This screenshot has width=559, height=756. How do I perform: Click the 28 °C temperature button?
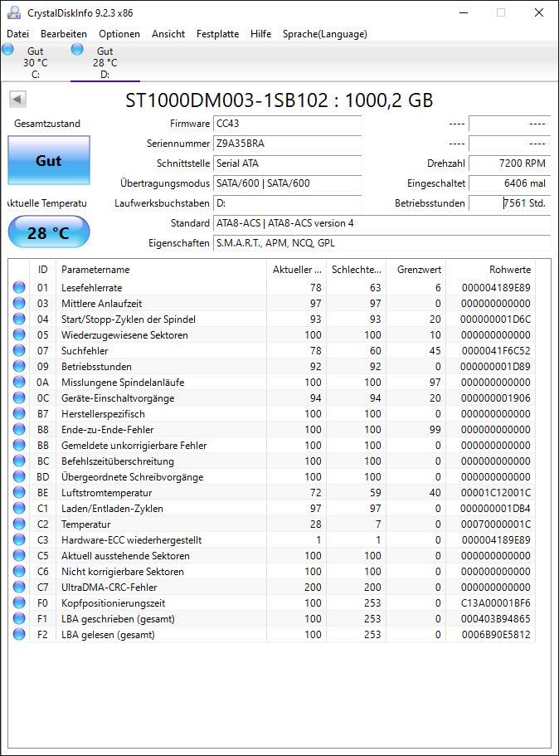49,232
